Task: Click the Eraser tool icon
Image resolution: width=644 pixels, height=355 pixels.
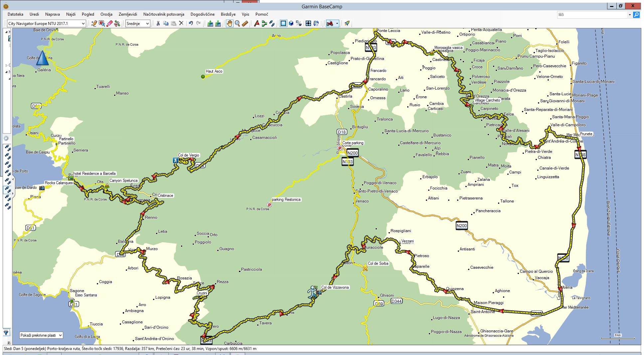Action: [109, 23]
